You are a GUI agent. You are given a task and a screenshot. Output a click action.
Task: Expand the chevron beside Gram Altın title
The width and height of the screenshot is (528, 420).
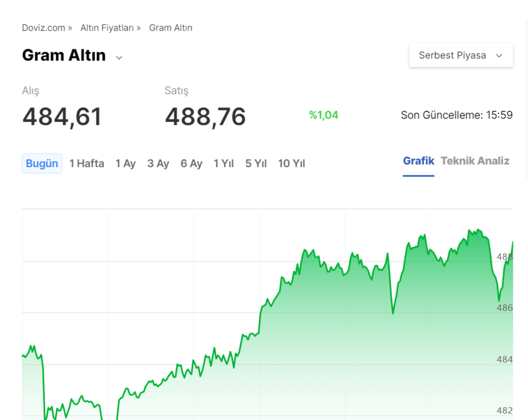coord(119,57)
